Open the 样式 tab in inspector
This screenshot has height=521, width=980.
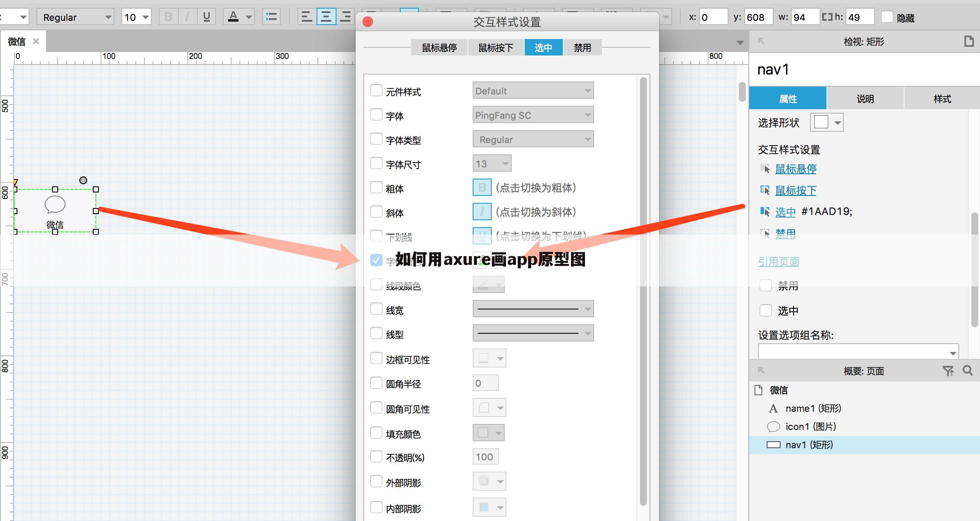pos(942,98)
